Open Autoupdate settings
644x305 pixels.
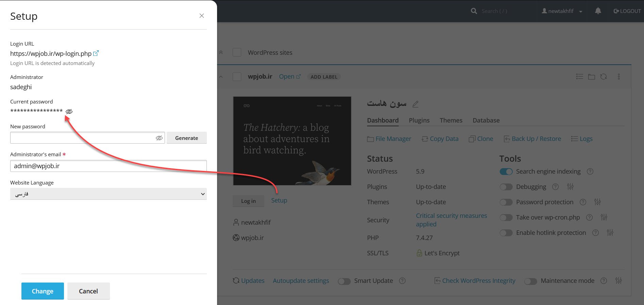(301, 281)
